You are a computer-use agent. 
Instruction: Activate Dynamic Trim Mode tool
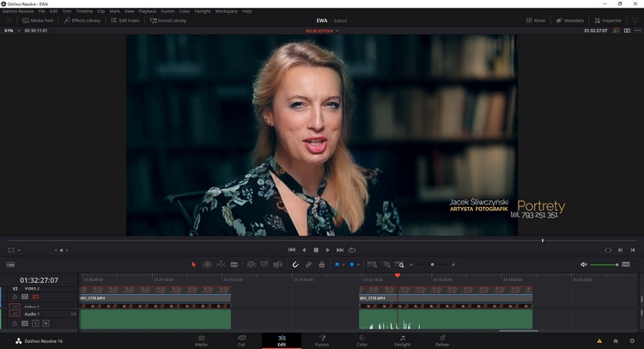221,265
